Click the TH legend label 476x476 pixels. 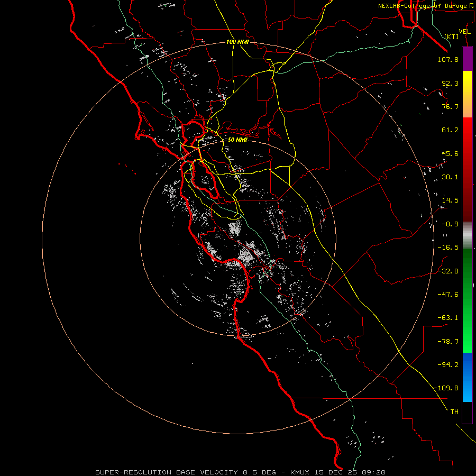point(454,412)
